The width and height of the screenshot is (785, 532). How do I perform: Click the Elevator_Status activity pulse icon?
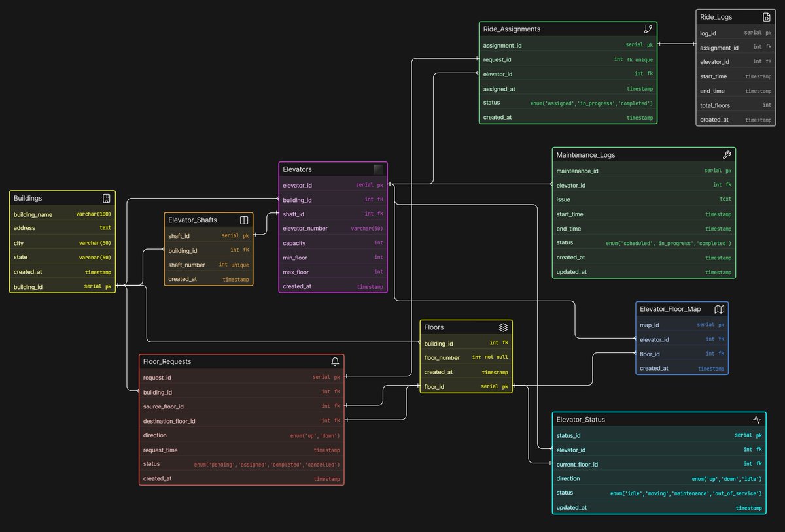pos(757,420)
